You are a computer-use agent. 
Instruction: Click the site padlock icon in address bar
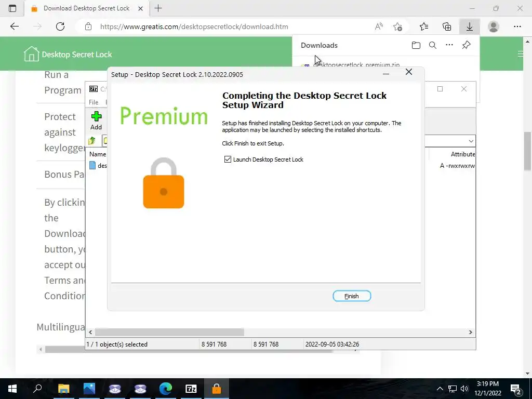(x=88, y=26)
